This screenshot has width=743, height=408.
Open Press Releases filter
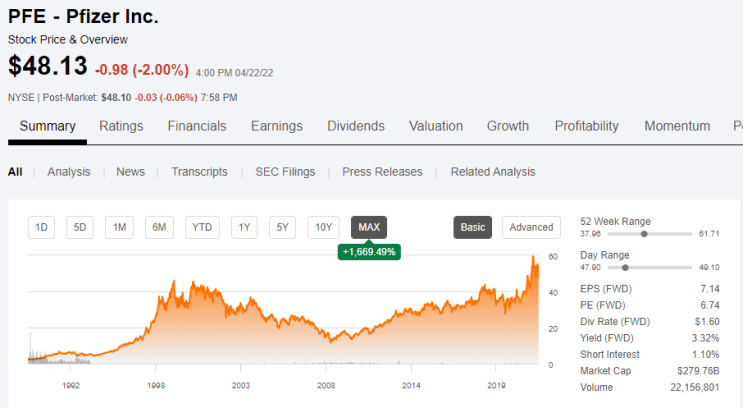[x=382, y=172]
